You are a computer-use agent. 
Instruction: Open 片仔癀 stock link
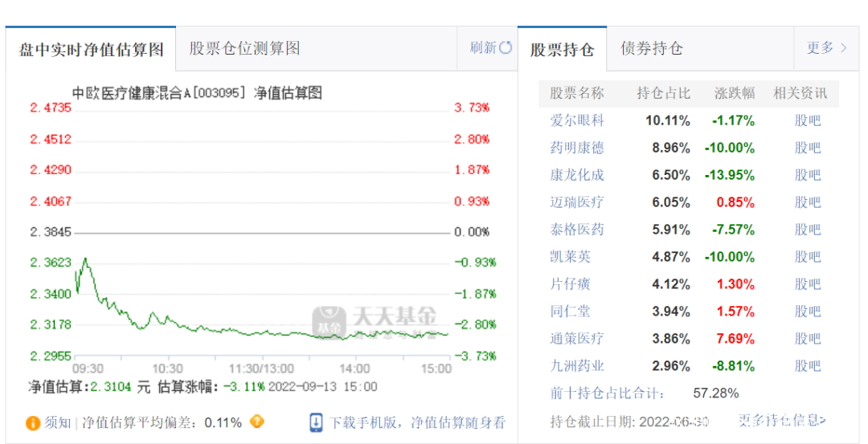[x=571, y=284]
